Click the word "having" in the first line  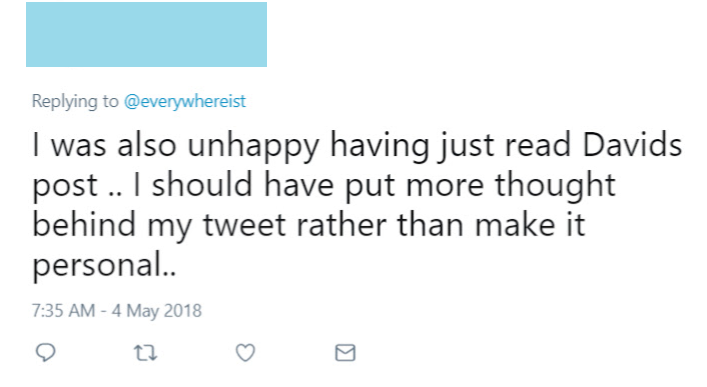(380, 147)
